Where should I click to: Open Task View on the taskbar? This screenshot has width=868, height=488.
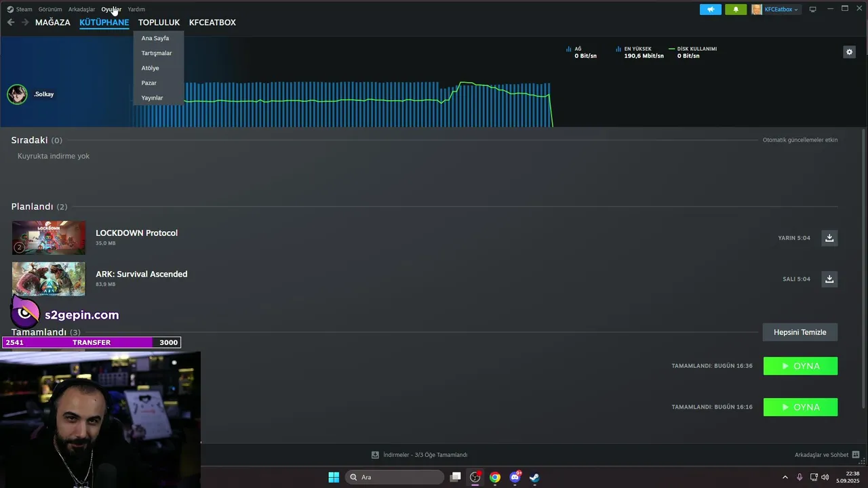click(456, 477)
